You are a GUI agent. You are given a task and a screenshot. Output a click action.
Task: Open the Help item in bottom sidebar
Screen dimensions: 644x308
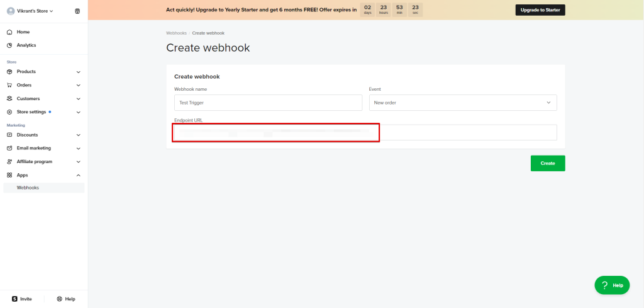65,299
